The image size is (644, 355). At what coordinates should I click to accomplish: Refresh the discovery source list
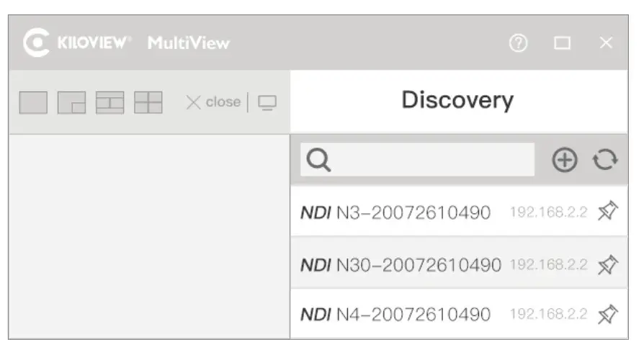[x=605, y=160]
